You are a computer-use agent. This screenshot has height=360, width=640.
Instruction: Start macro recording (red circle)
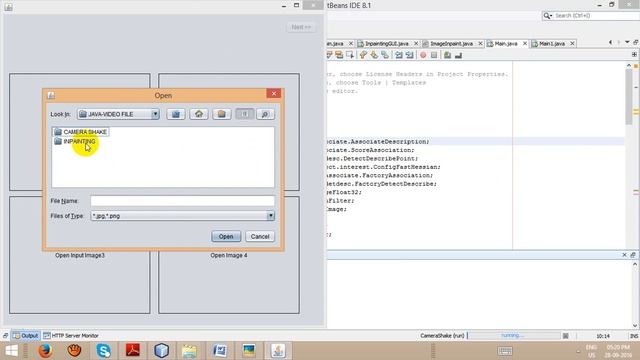423,55
